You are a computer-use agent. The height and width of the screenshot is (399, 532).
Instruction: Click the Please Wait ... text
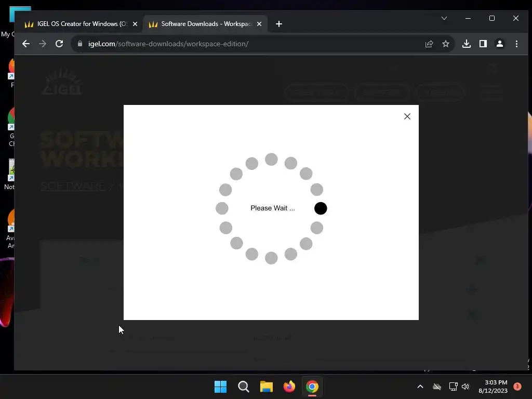(x=272, y=208)
